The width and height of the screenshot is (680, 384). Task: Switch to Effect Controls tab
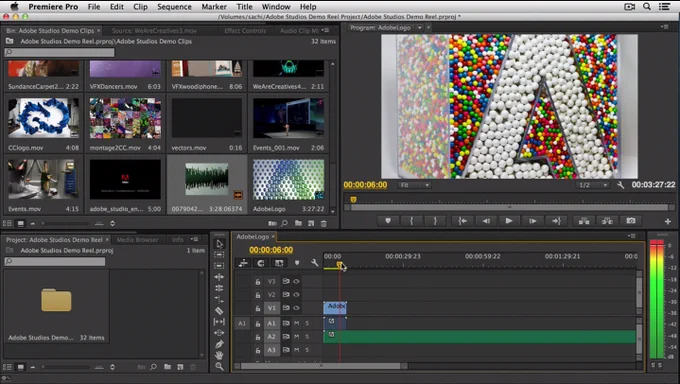click(245, 31)
